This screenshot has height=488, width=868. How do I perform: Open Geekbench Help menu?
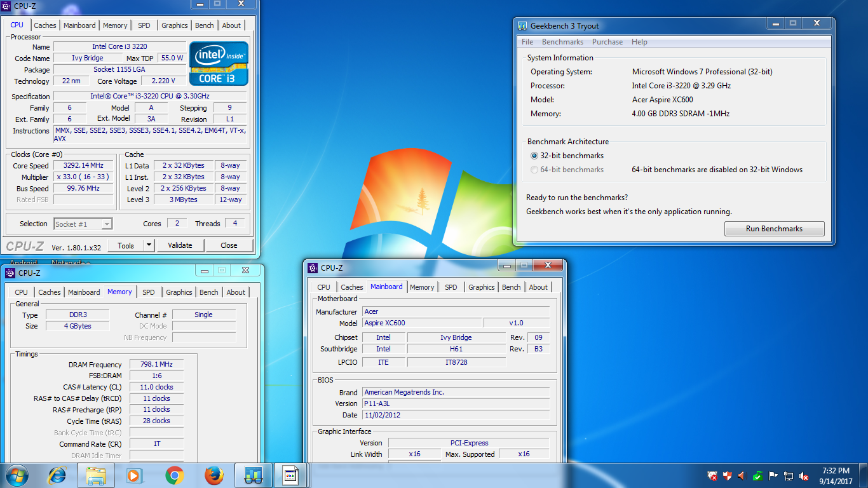(x=639, y=42)
